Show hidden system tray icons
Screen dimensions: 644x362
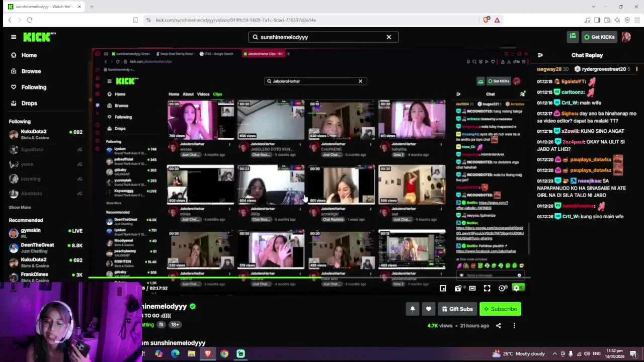point(554,354)
